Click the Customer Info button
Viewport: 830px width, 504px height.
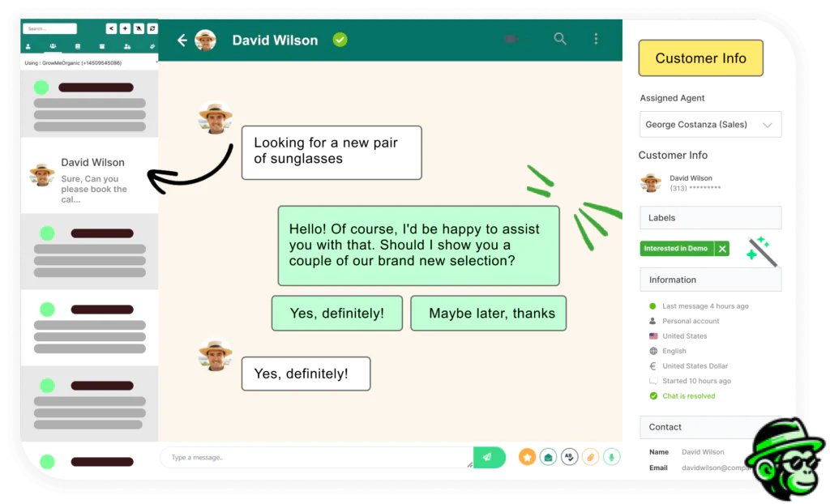pyautogui.click(x=700, y=58)
